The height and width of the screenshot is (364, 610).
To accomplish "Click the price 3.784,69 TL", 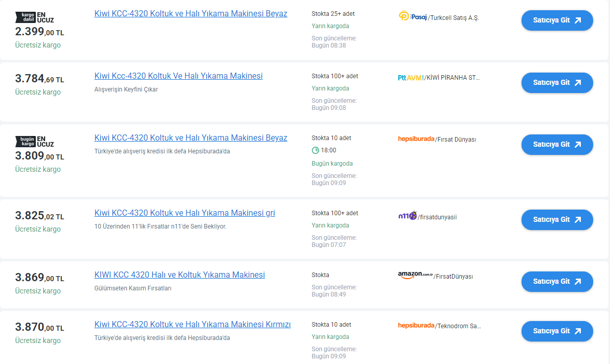I will pyautogui.click(x=39, y=79).
